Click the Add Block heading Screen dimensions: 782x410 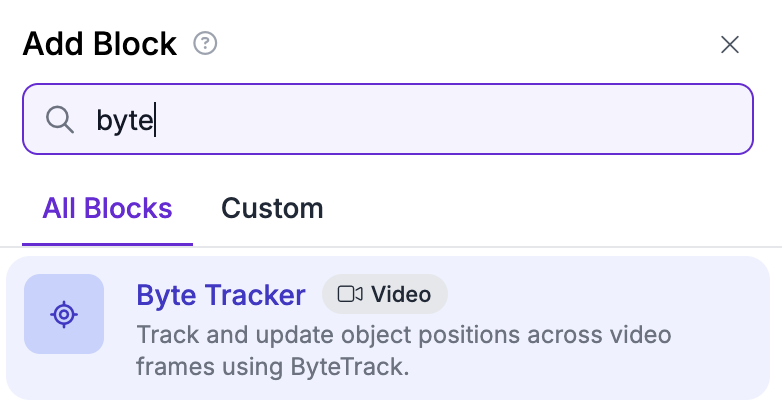tap(100, 44)
